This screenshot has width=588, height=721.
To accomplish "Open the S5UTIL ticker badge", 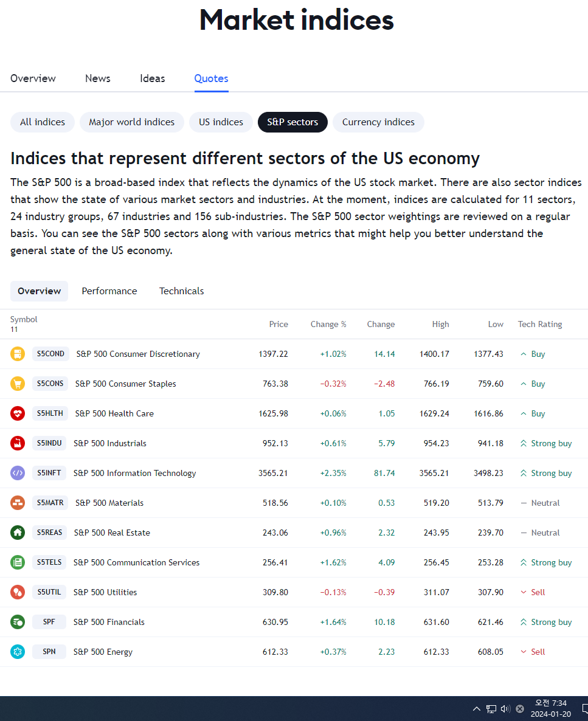I will pos(49,592).
